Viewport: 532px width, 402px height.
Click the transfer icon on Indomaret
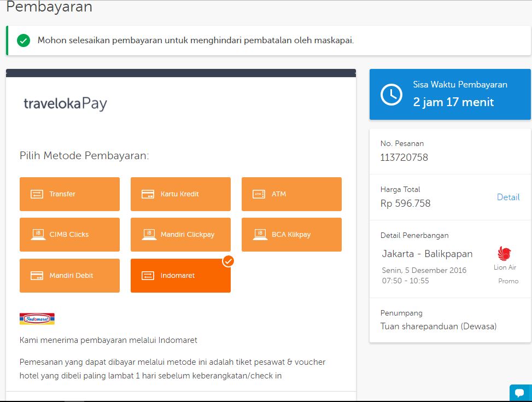[x=148, y=276]
